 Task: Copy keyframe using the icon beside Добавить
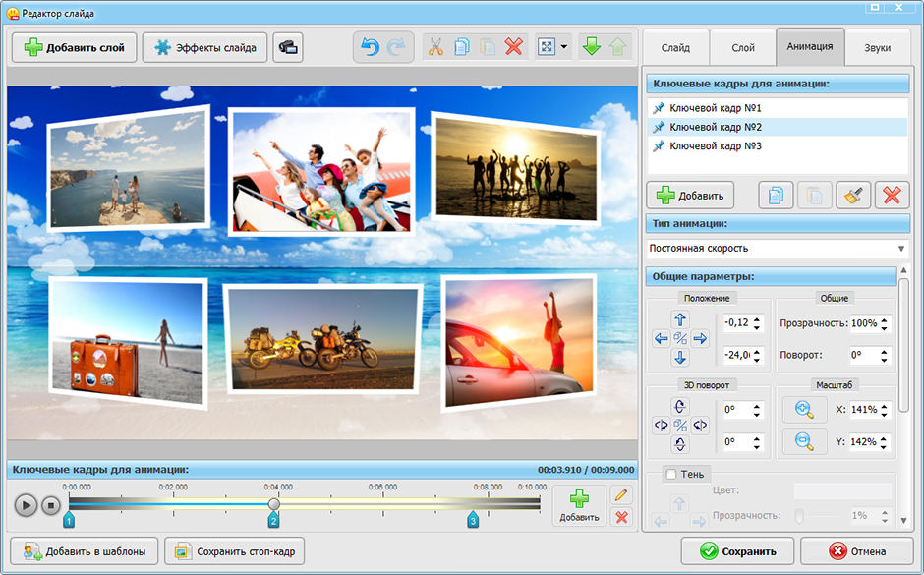point(776,195)
